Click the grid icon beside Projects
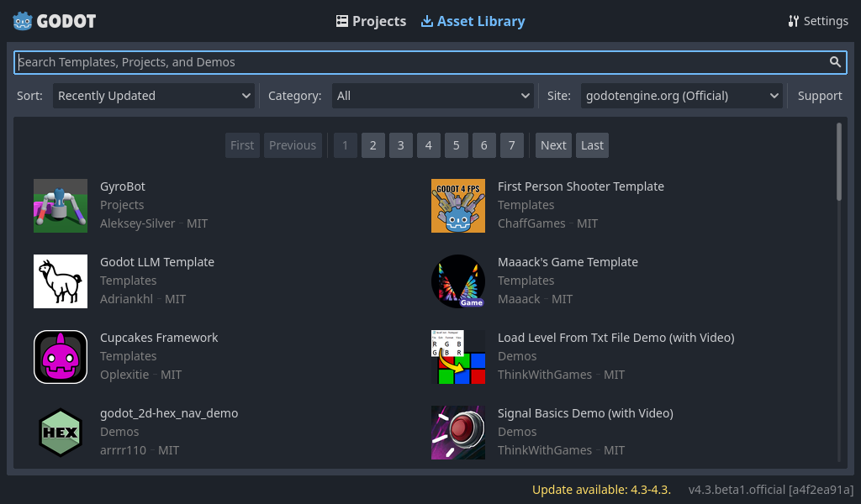This screenshot has width=861, height=504. 341,20
